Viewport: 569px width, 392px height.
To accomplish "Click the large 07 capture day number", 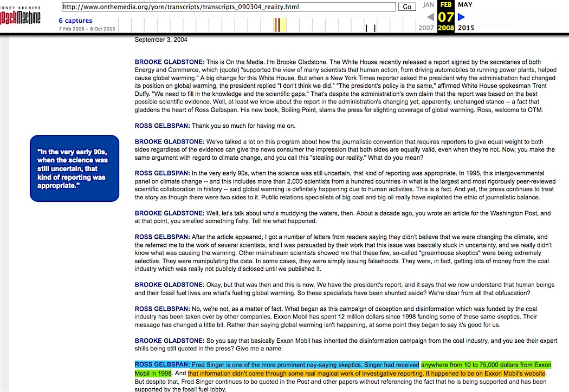I will pyautogui.click(x=446, y=16).
